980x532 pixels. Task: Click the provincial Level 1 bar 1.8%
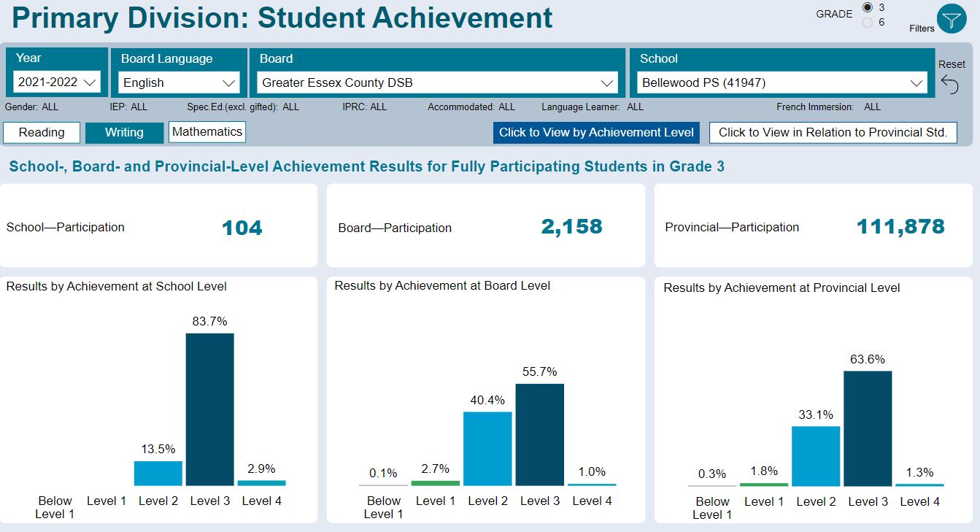(764, 485)
